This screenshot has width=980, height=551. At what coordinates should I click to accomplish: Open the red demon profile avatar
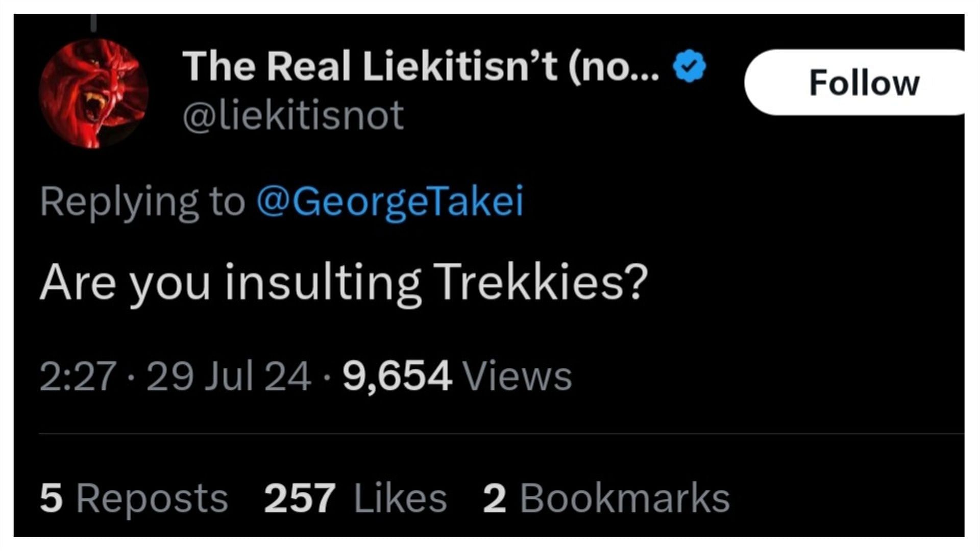click(x=94, y=93)
